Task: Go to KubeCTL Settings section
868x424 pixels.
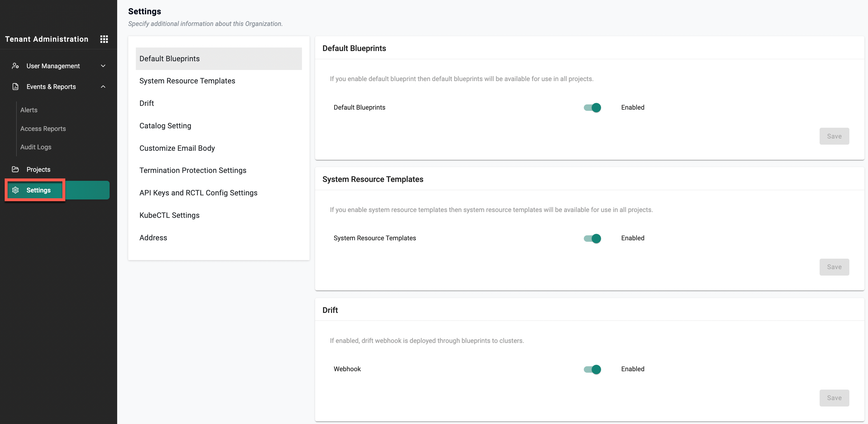Action: 169,215
